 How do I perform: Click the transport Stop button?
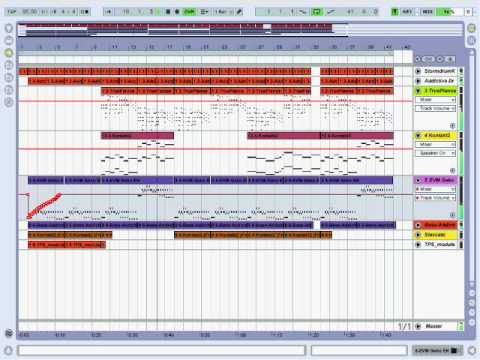click(168, 12)
